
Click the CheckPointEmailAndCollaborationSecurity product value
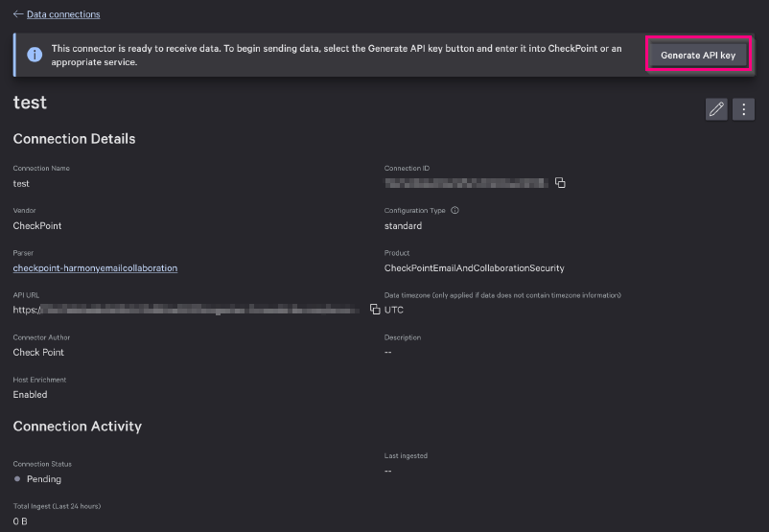pos(474,268)
